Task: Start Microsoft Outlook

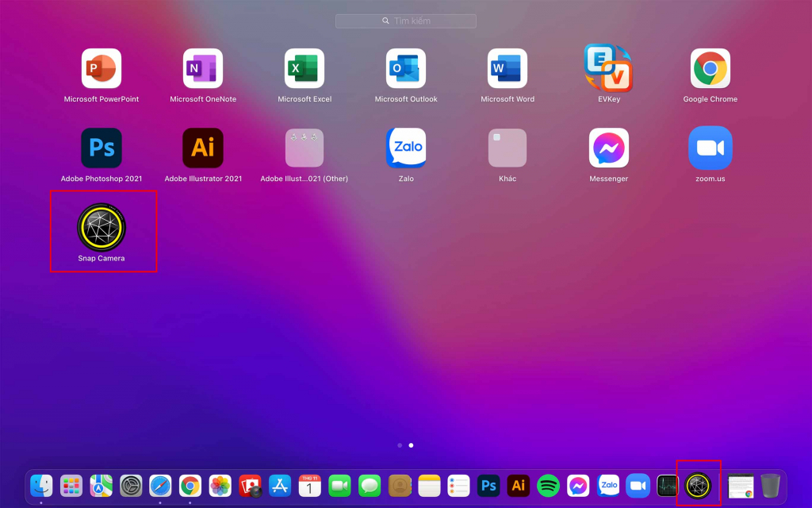Action: pyautogui.click(x=406, y=68)
